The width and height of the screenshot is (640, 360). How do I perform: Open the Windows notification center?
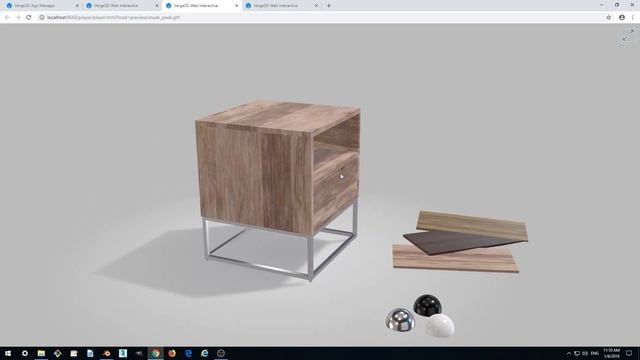coord(629,353)
